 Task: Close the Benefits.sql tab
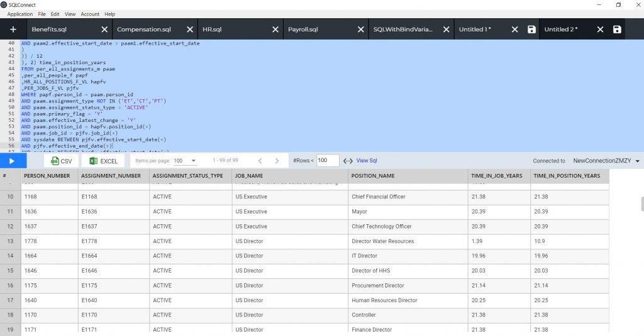tap(104, 30)
